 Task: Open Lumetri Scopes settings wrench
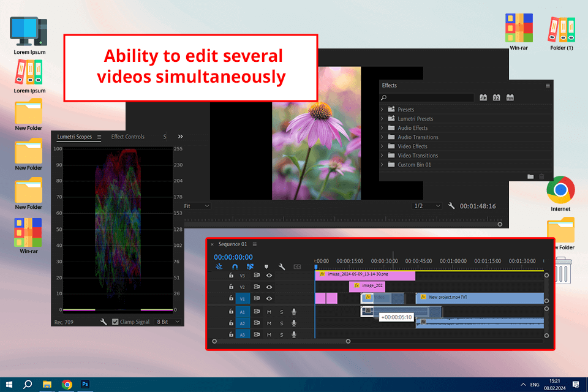(x=104, y=322)
